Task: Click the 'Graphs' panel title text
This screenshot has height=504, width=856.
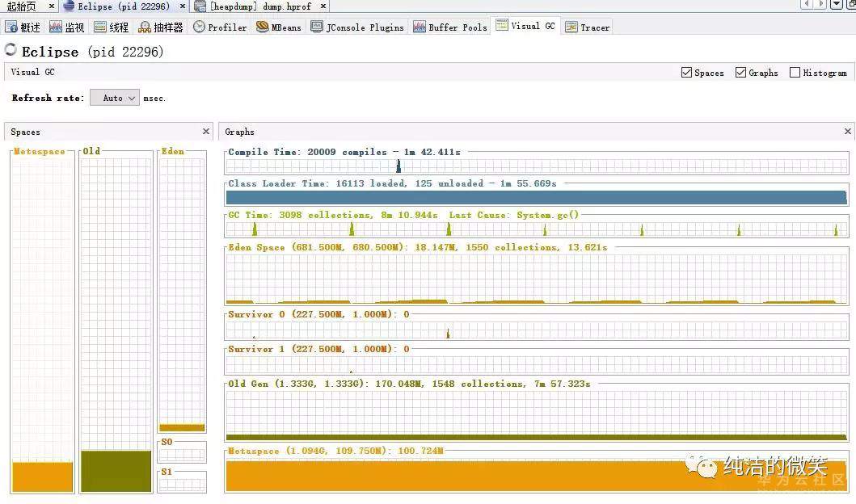Action: [239, 132]
